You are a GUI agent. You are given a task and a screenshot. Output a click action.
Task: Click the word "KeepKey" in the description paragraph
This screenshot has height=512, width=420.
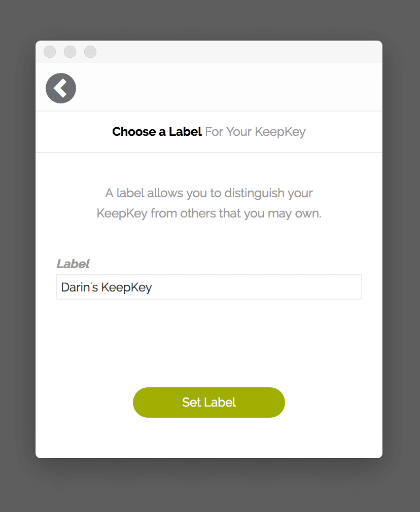pos(122,213)
